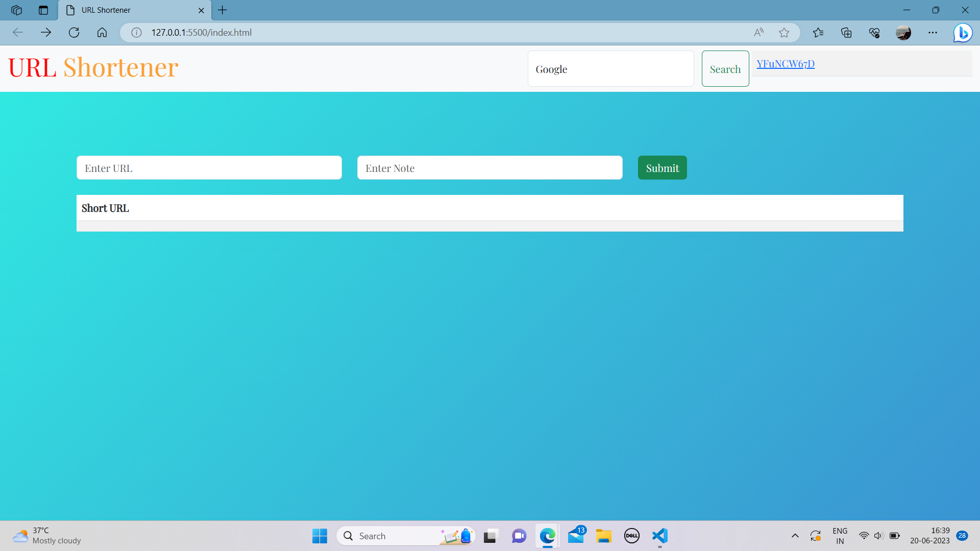The image size is (980, 551).
Task: Click inside the Enter URL field
Action: (x=209, y=167)
